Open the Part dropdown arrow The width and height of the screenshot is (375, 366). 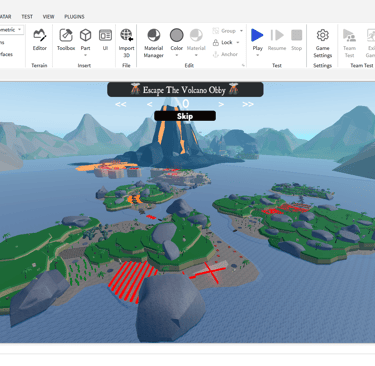click(x=86, y=55)
